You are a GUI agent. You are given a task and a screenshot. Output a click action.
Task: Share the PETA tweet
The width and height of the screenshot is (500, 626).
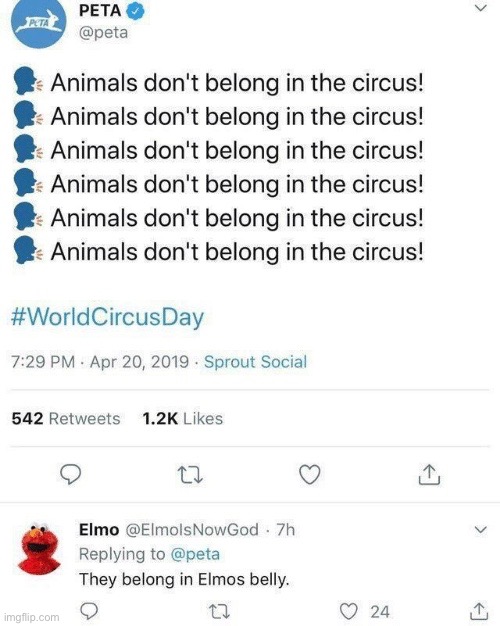[429, 474]
